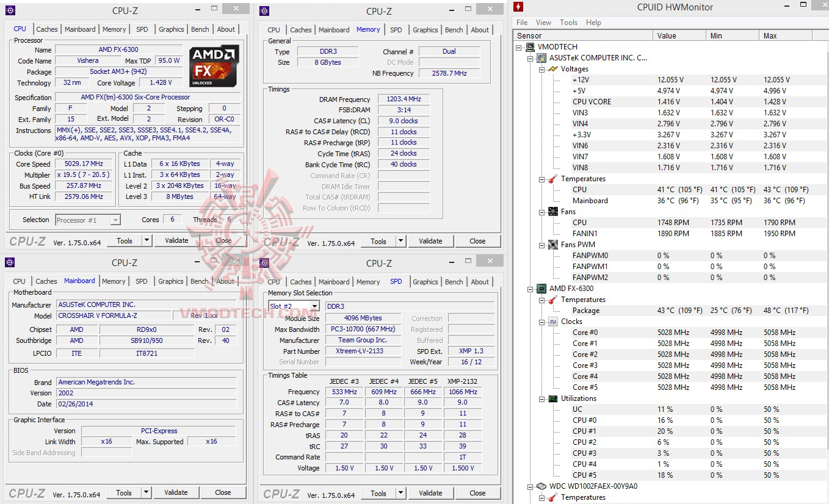Click the title bar icon of the CPU-Z window showing the Mainboard tab
829x504 pixels.
tap(10, 262)
